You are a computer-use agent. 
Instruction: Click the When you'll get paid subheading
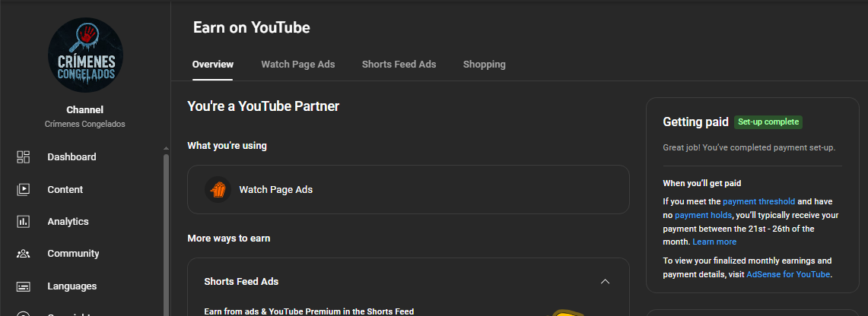pyautogui.click(x=702, y=183)
